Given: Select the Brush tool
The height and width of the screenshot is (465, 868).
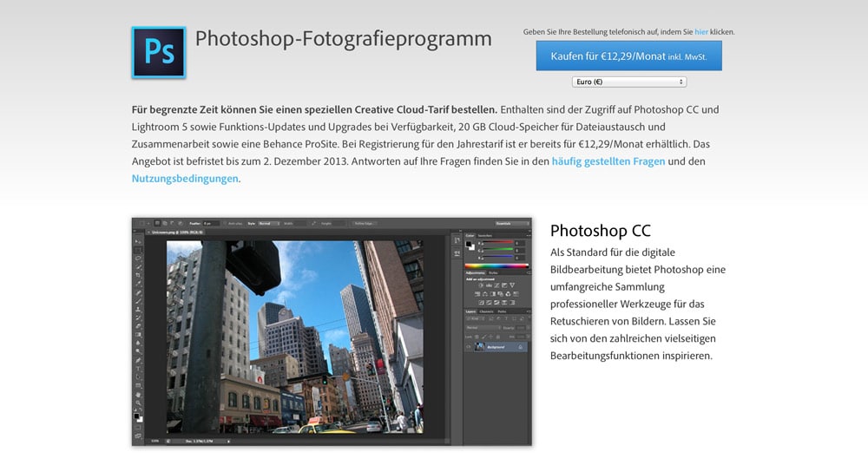Looking at the screenshot, I should (x=138, y=300).
